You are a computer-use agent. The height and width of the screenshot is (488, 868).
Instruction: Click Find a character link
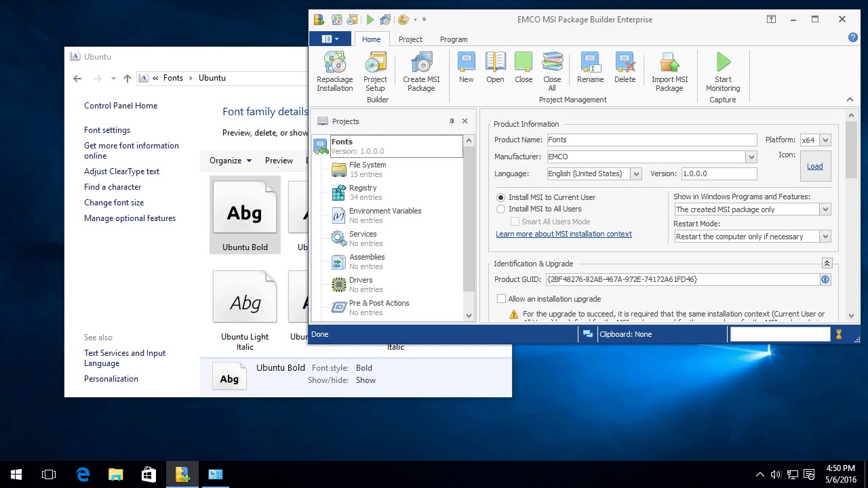[x=113, y=187]
